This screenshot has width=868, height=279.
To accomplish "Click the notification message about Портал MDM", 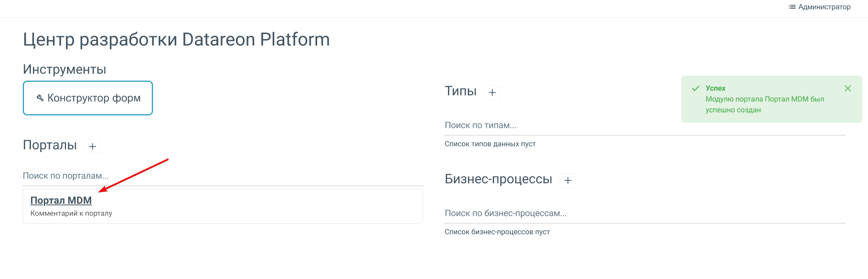I will click(x=764, y=105).
